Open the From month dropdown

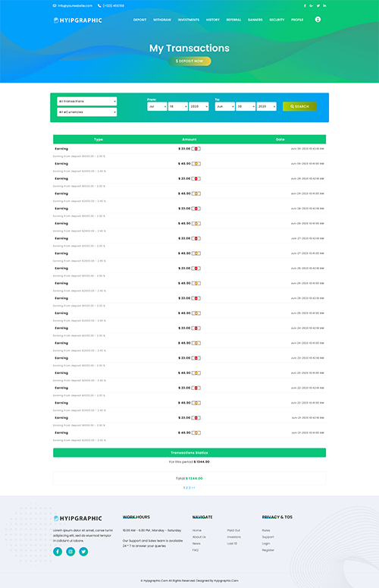coord(157,106)
